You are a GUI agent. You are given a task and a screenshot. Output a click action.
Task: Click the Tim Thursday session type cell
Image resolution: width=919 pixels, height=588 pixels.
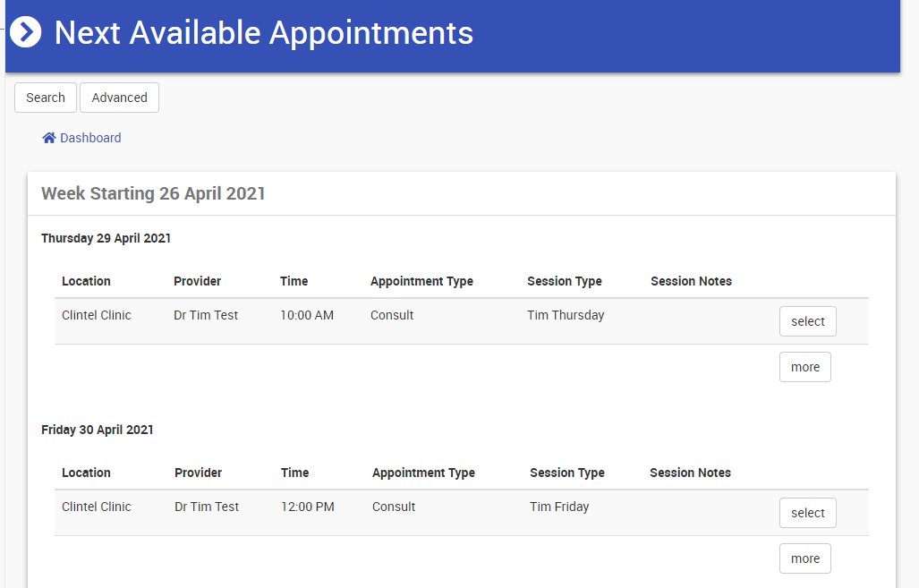click(x=566, y=315)
